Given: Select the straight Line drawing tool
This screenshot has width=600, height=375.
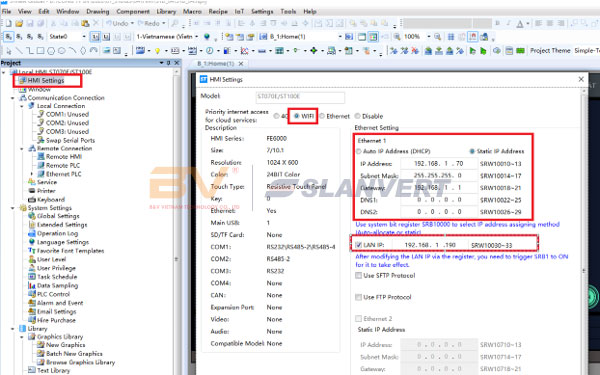Looking at the screenshot, I should [19, 51].
